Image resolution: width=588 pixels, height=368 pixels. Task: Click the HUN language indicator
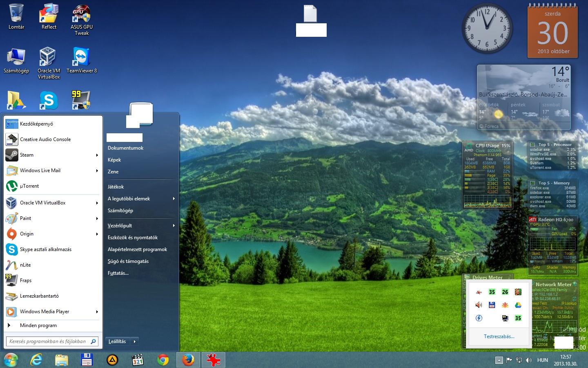543,360
